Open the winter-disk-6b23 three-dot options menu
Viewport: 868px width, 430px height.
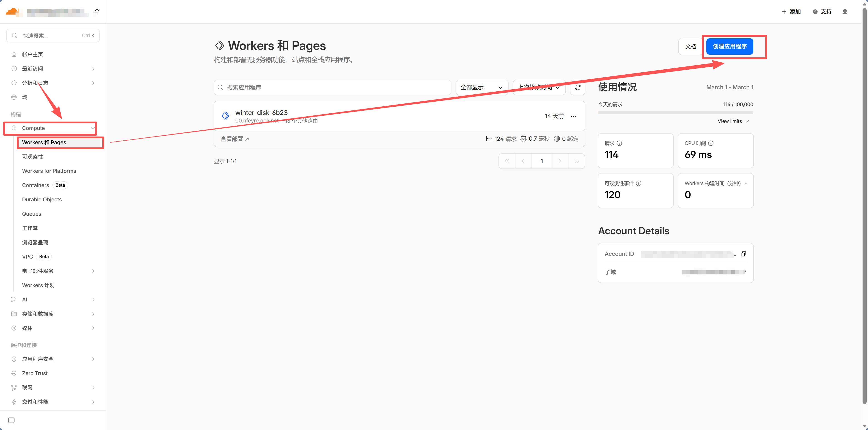573,116
